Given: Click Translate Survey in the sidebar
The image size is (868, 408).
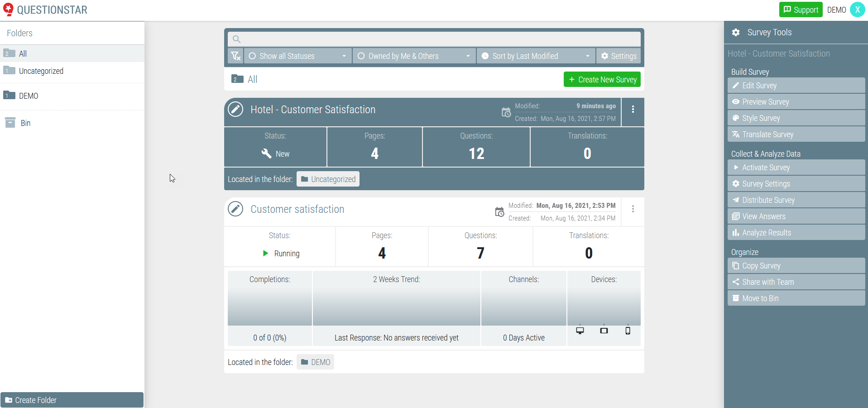Looking at the screenshot, I should click(796, 134).
